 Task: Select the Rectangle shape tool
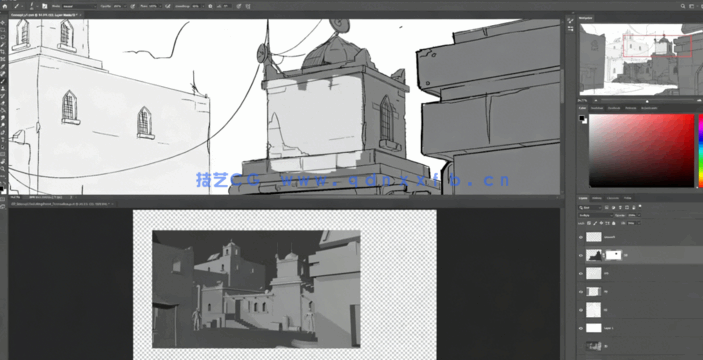tap(4, 154)
